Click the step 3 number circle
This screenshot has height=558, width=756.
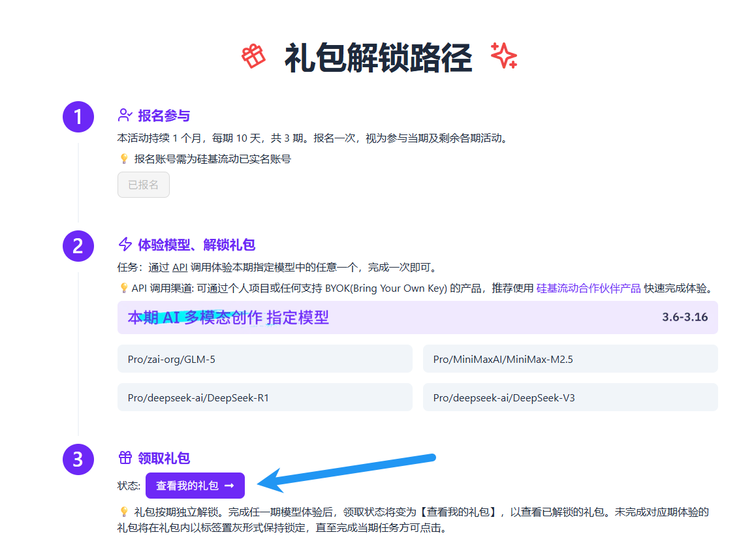(x=78, y=459)
